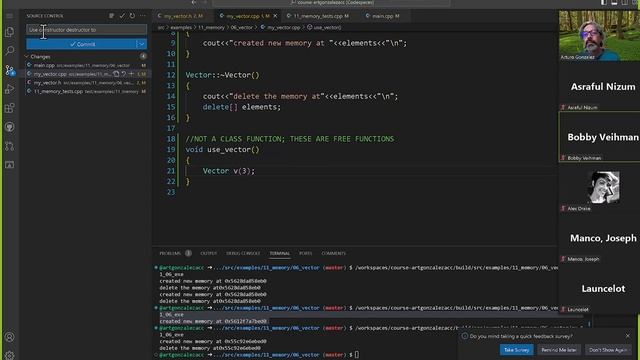Click Stage Changes plus on my_vector.cpp row
Viewport: 640px width, 360px height.
click(131, 74)
